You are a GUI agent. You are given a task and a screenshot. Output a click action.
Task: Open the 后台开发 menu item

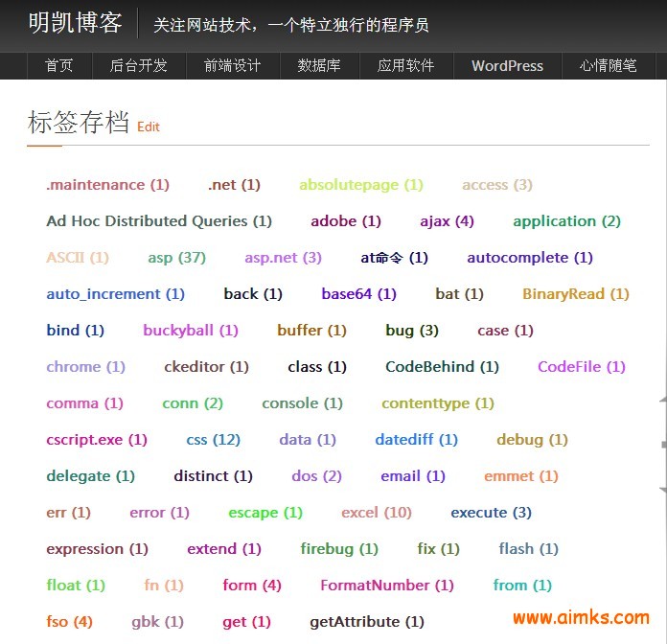point(139,65)
